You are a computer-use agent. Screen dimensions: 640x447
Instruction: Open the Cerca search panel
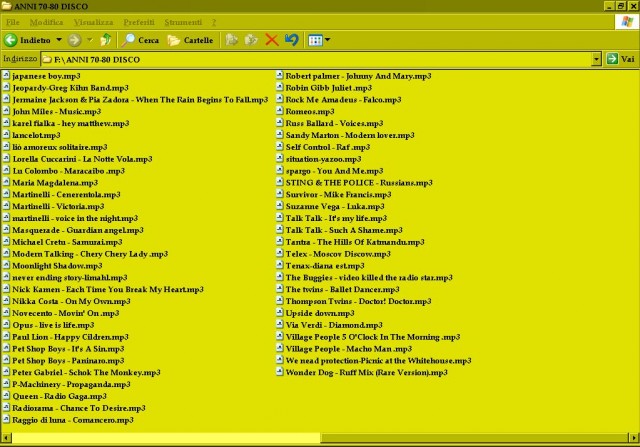pos(140,40)
